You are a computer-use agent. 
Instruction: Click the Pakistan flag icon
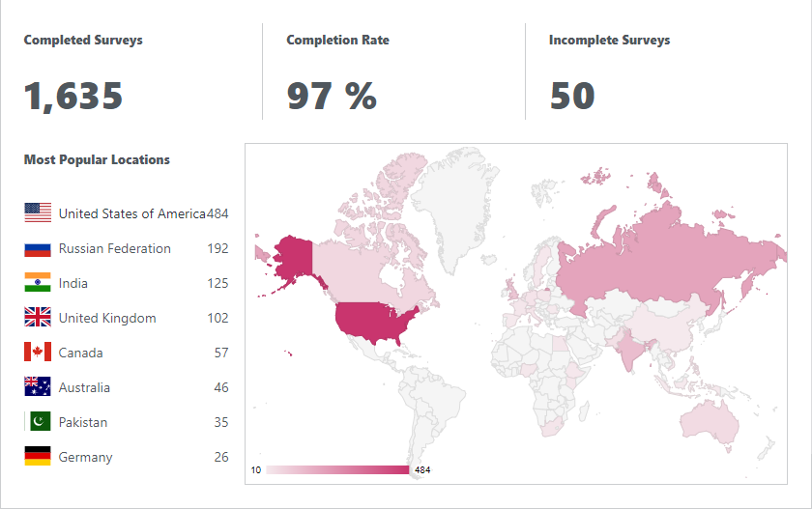click(x=38, y=421)
